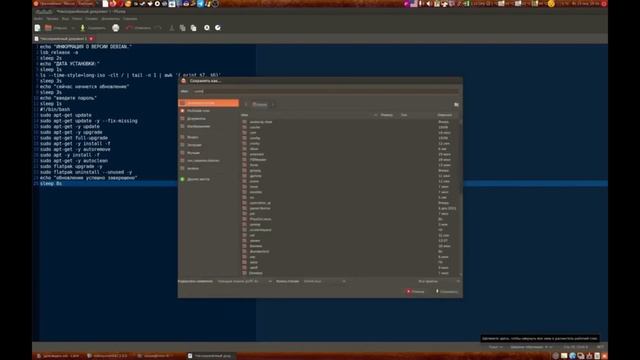The image size is (640, 360).
Task: Open the Документы menu
Action: click(x=111, y=19)
